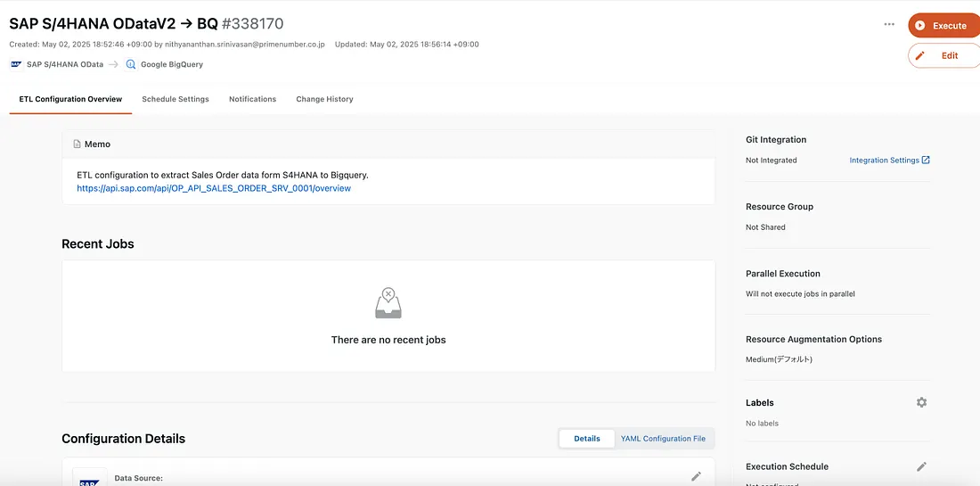Click the Memo document icon
Screen dimensions: 980x486
(77, 144)
